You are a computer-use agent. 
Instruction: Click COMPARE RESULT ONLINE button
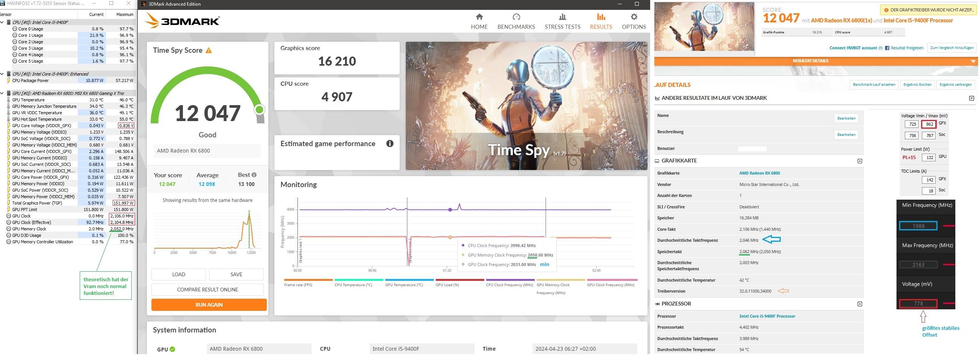[207, 290]
